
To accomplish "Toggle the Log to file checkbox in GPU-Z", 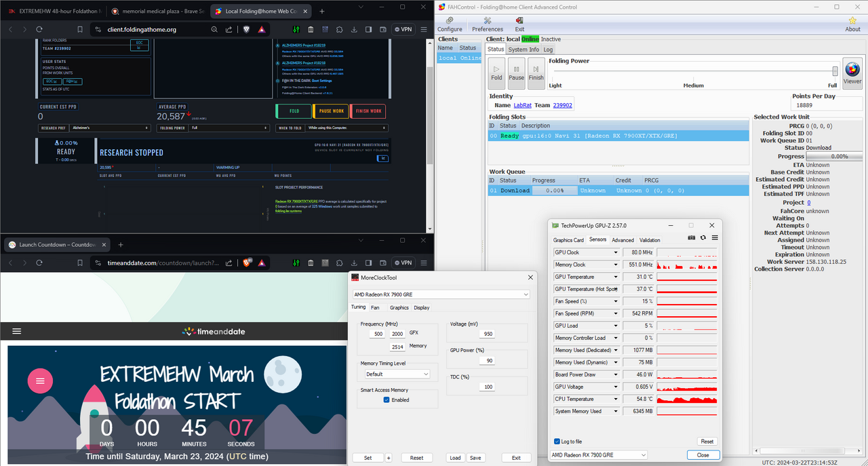I will (x=557, y=441).
